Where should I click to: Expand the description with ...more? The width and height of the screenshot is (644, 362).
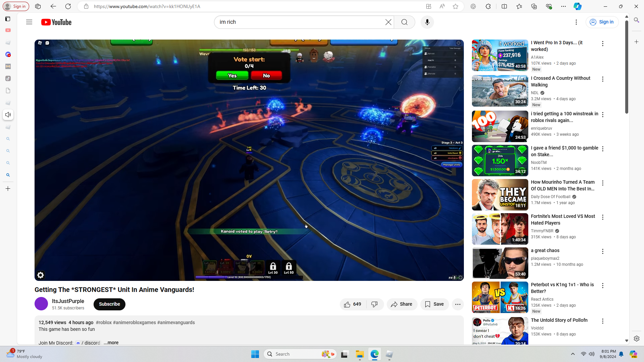tap(111, 343)
